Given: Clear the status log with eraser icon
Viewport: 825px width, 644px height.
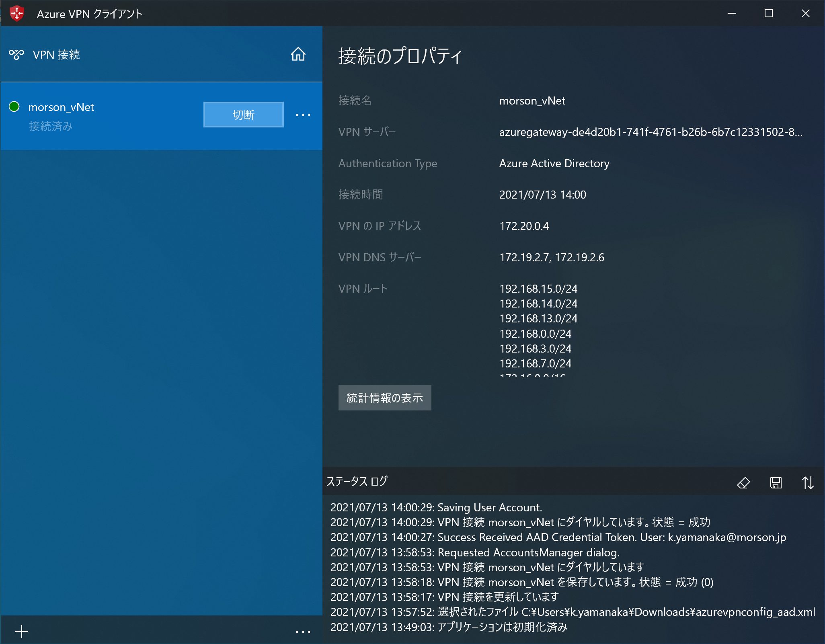Looking at the screenshot, I should pos(743,482).
